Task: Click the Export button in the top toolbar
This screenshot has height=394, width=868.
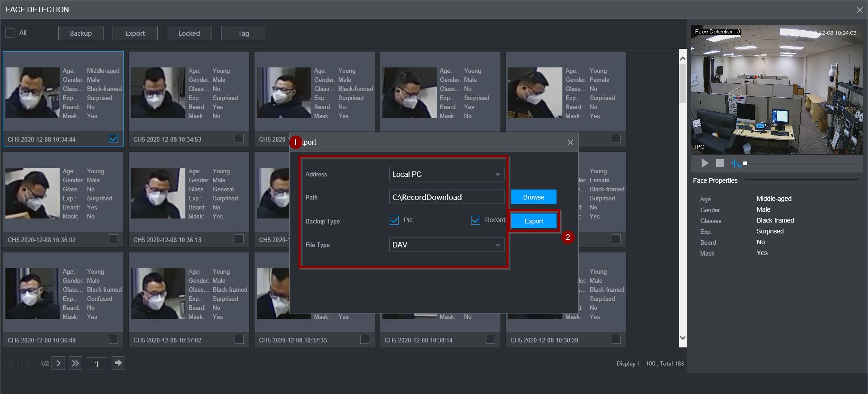Action: pos(135,33)
